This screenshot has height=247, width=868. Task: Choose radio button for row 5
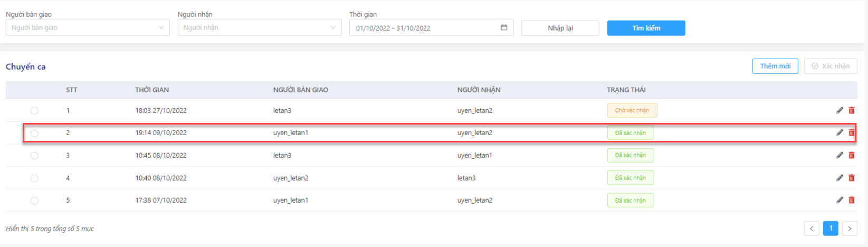pos(34,201)
